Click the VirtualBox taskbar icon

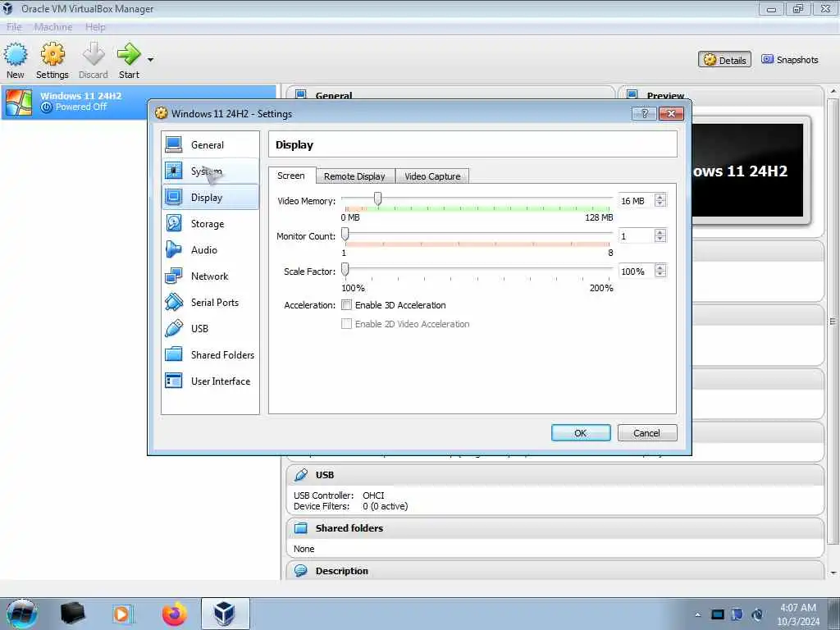click(225, 614)
